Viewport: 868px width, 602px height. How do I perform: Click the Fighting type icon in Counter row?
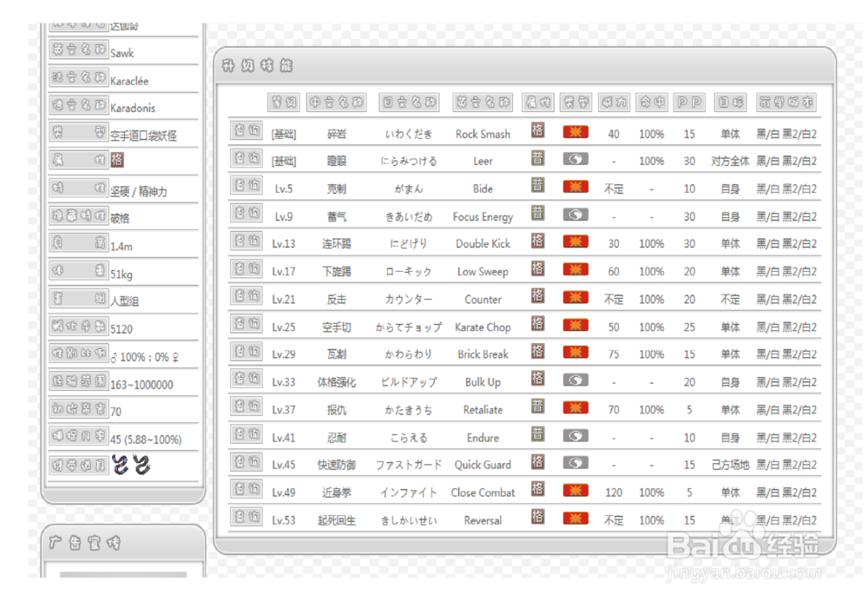pyautogui.click(x=537, y=296)
